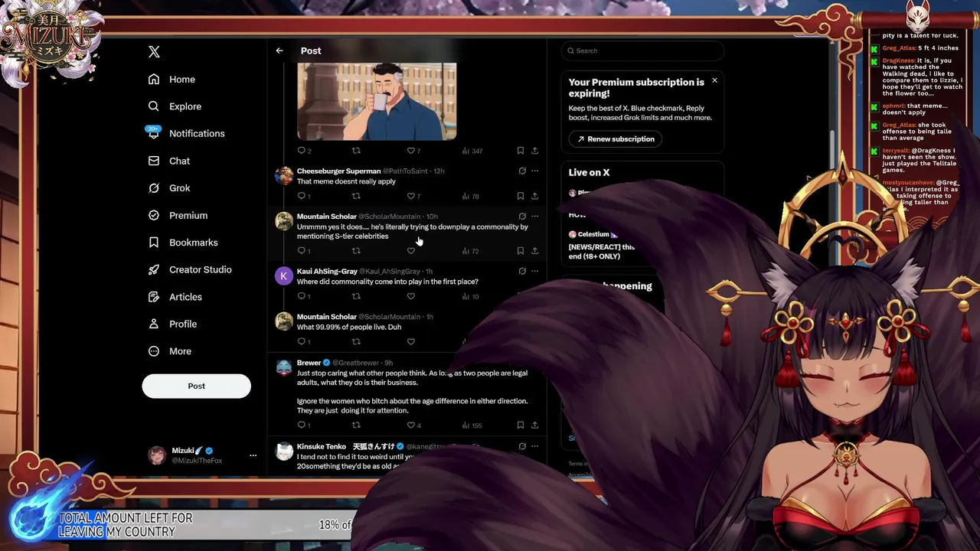
Task: Like Brewer's post with 4 likes
Action: pos(413,425)
